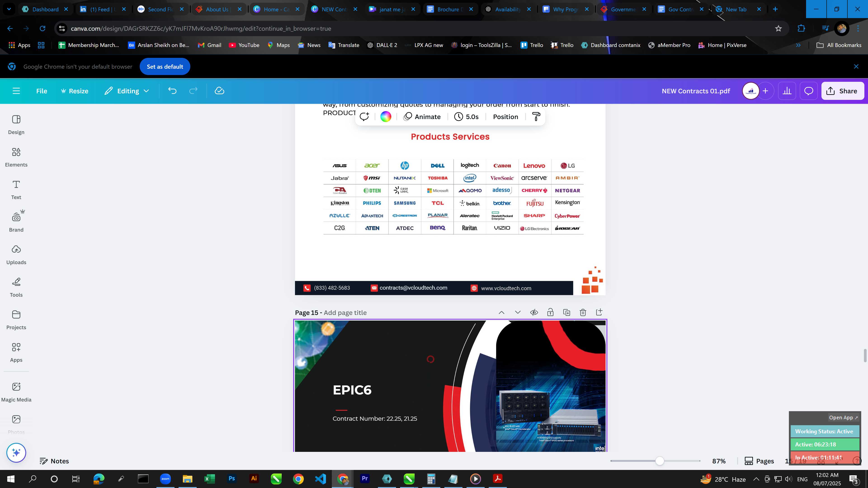Viewport: 868px width, 488px height.
Task: Select the Text tool in sidebar
Action: click(x=16, y=190)
